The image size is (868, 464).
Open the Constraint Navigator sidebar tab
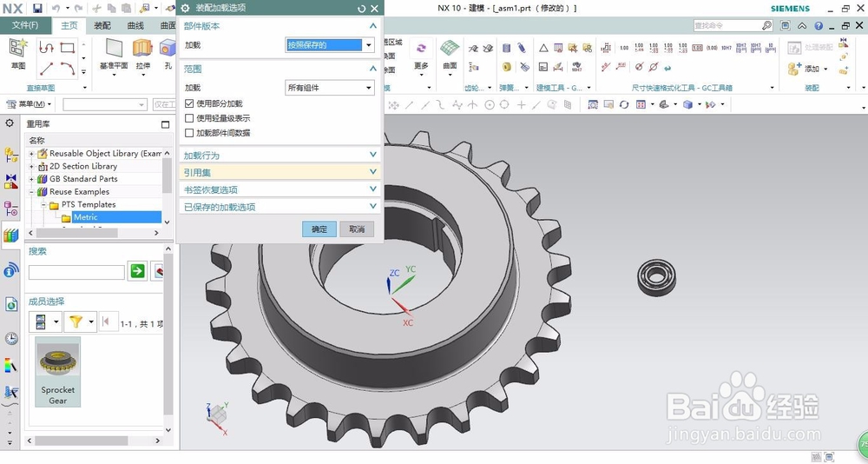(10, 182)
